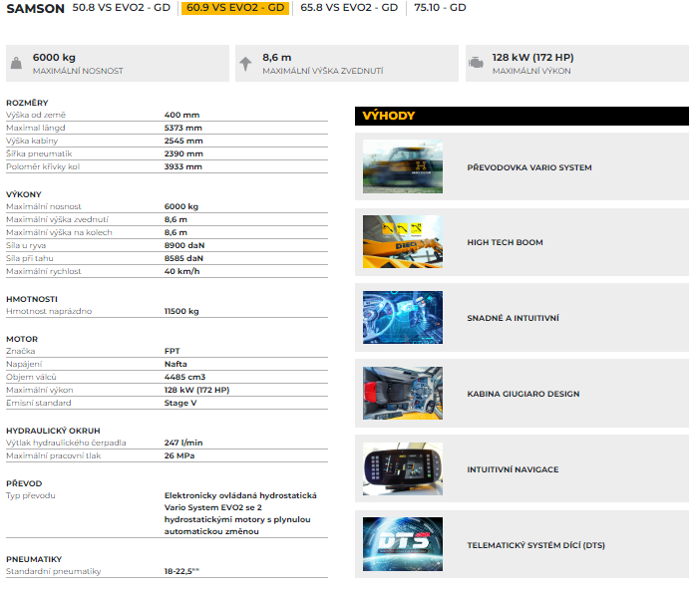The width and height of the screenshot is (700, 597).
Task: Open the Snadné a intuitivní thumbnail
Action: coord(403,317)
